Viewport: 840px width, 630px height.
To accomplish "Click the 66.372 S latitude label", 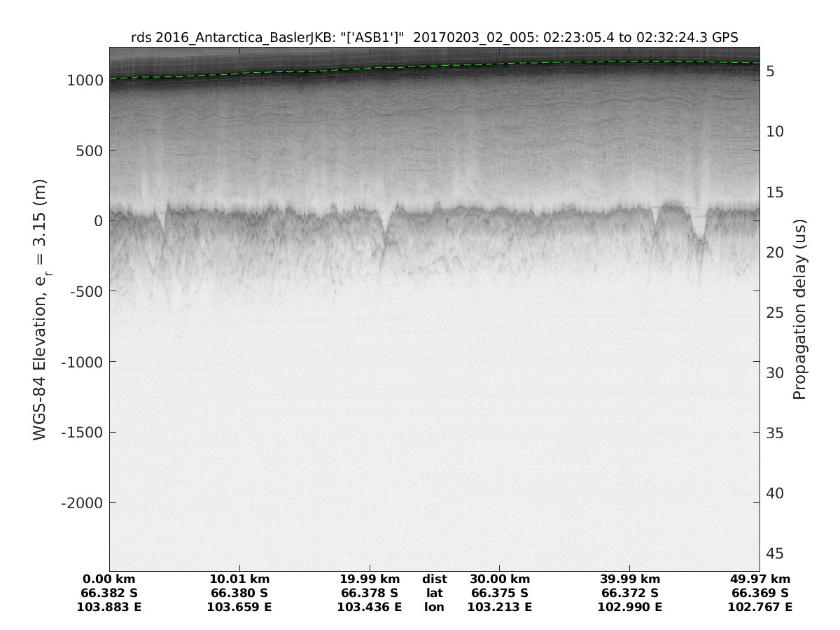I will pyautogui.click(x=630, y=593).
